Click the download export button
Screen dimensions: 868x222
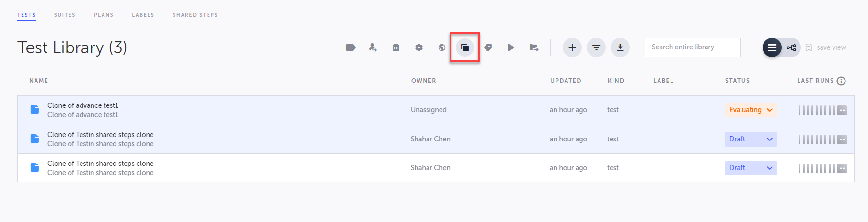tap(620, 47)
